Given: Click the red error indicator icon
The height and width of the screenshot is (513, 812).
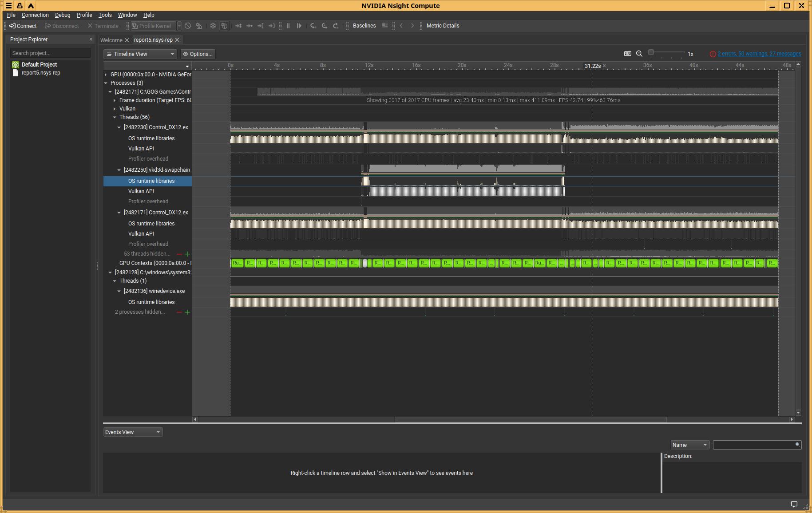Looking at the screenshot, I should 713,54.
